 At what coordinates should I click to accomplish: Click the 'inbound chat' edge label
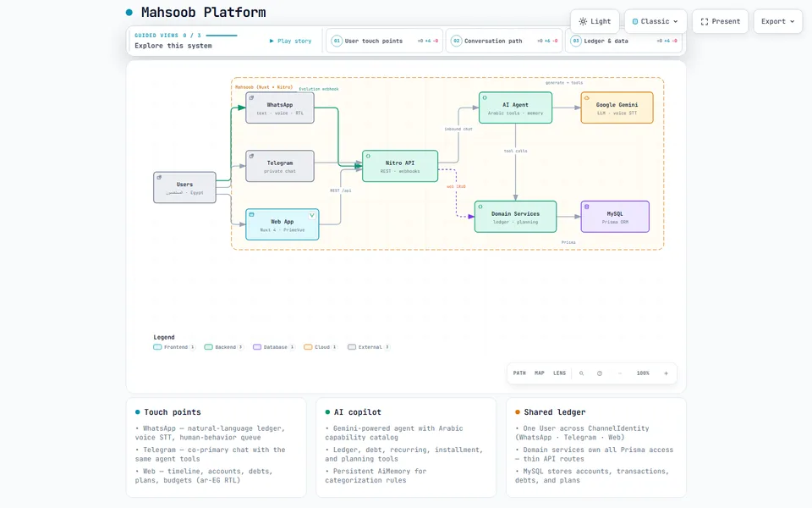point(458,129)
